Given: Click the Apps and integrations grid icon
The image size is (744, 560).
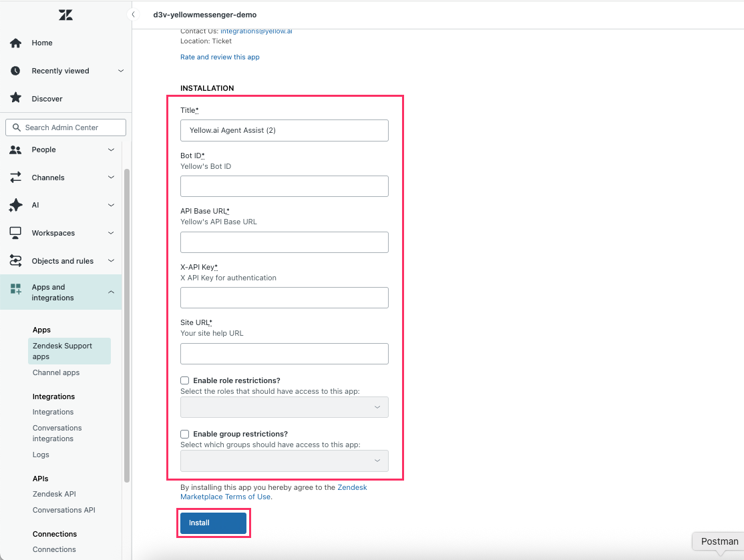Looking at the screenshot, I should (x=15, y=289).
